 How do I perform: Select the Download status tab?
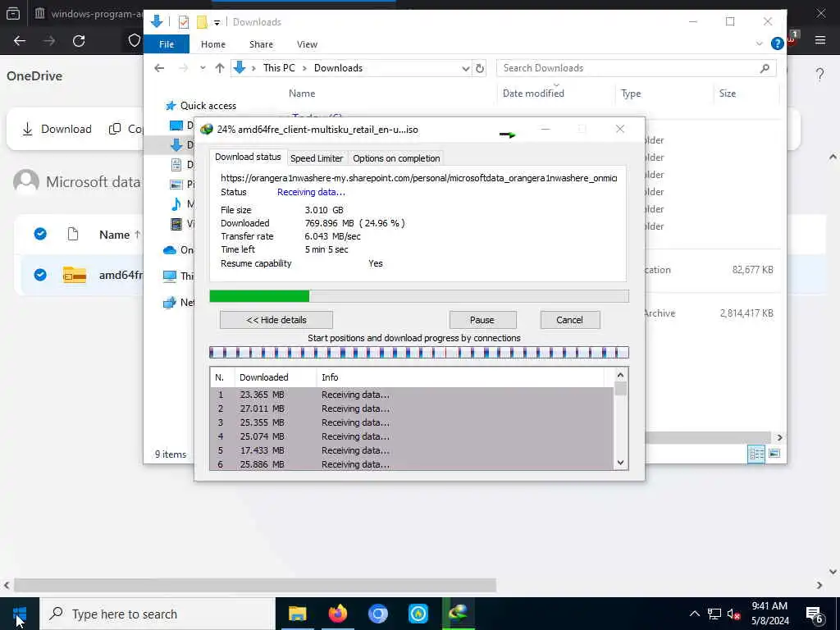click(248, 157)
